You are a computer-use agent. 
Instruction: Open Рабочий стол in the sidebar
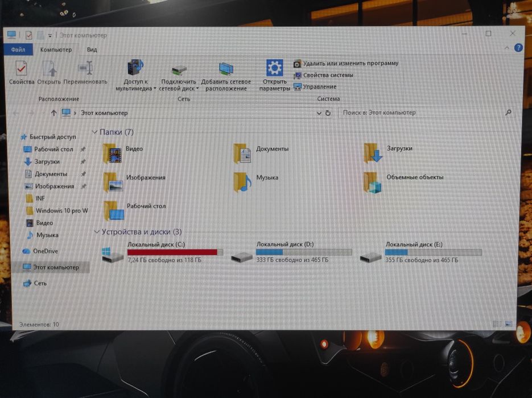53,149
